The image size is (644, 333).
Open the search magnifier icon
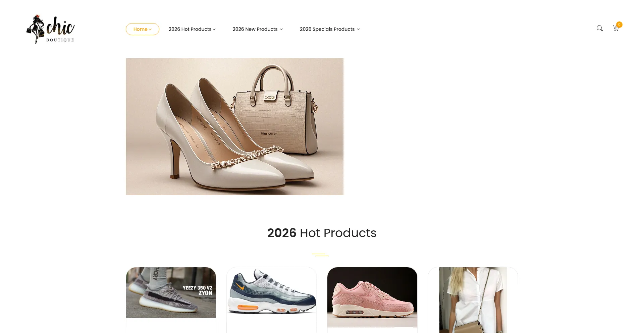[x=599, y=29]
